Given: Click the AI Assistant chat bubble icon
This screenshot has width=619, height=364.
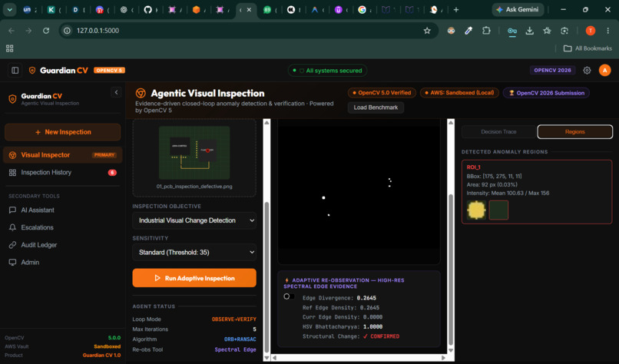Looking at the screenshot, I should pyautogui.click(x=12, y=210).
